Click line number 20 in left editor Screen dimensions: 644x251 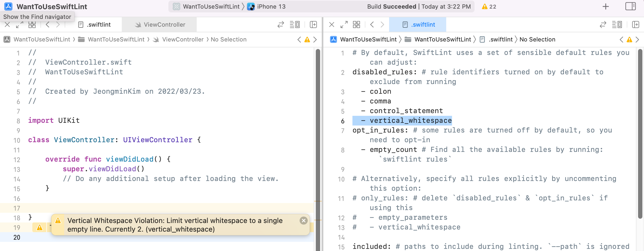pyautogui.click(x=17, y=237)
